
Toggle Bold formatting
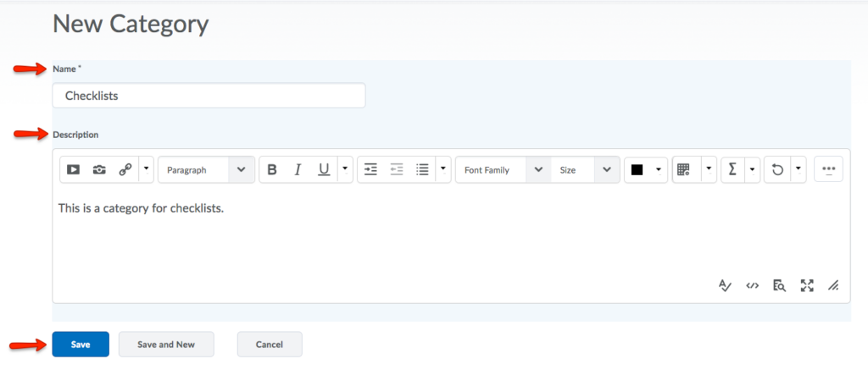[x=272, y=170]
